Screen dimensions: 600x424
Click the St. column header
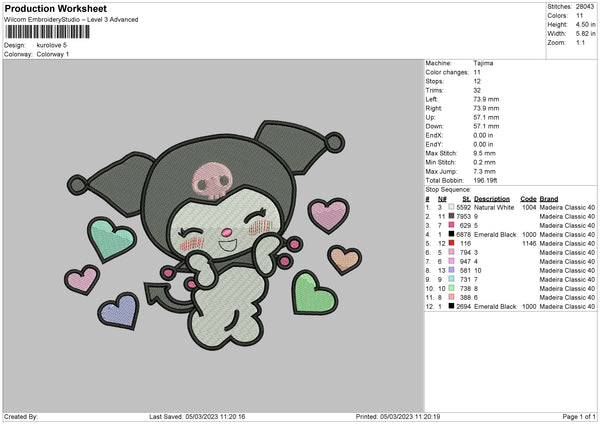[x=466, y=199]
